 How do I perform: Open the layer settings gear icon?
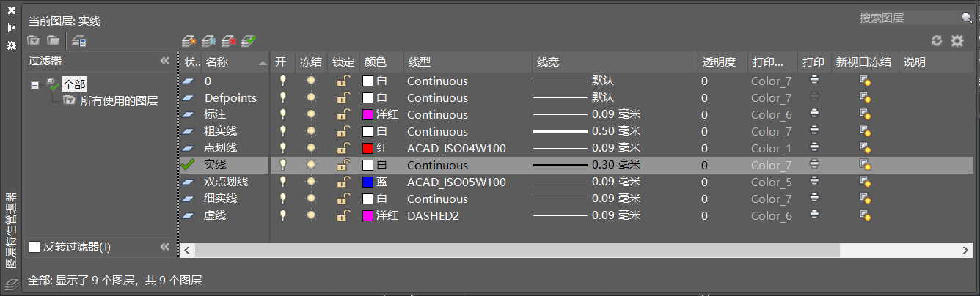(957, 41)
